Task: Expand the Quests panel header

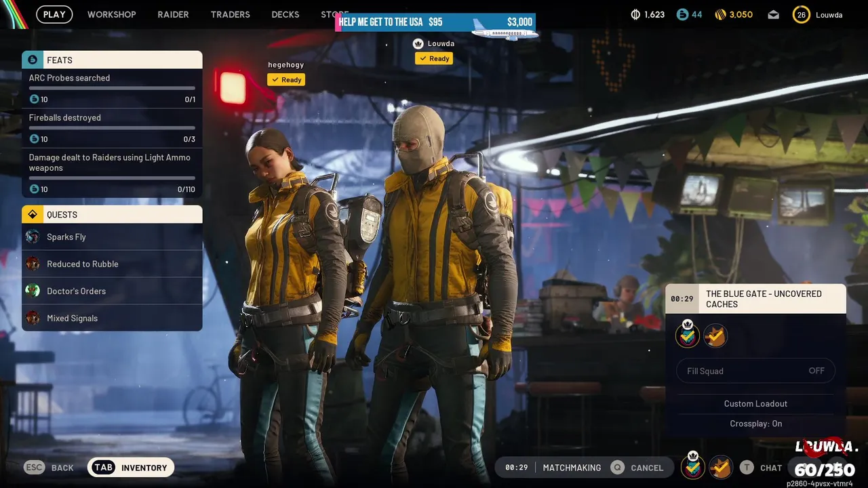Action: point(112,214)
